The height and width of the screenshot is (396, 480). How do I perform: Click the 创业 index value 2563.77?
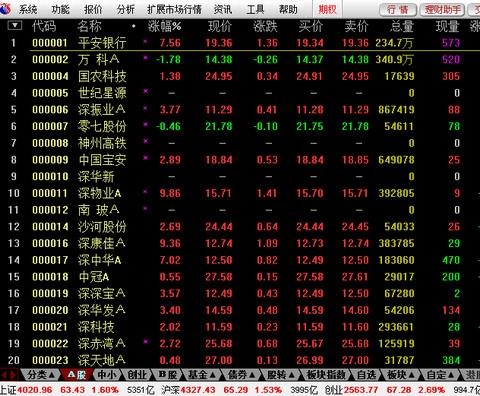362,389
